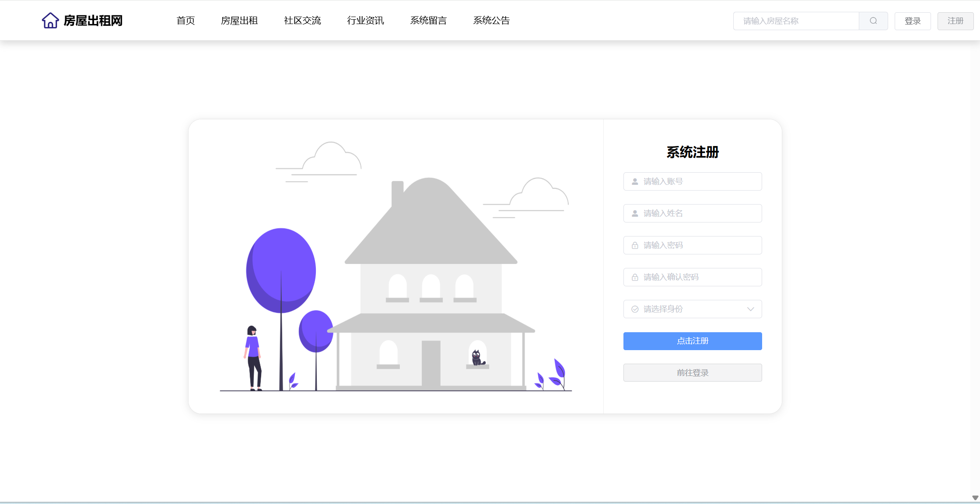This screenshot has height=504, width=980.
Task: Open 社区交流 in the navigation bar
Action: (302, 21)
